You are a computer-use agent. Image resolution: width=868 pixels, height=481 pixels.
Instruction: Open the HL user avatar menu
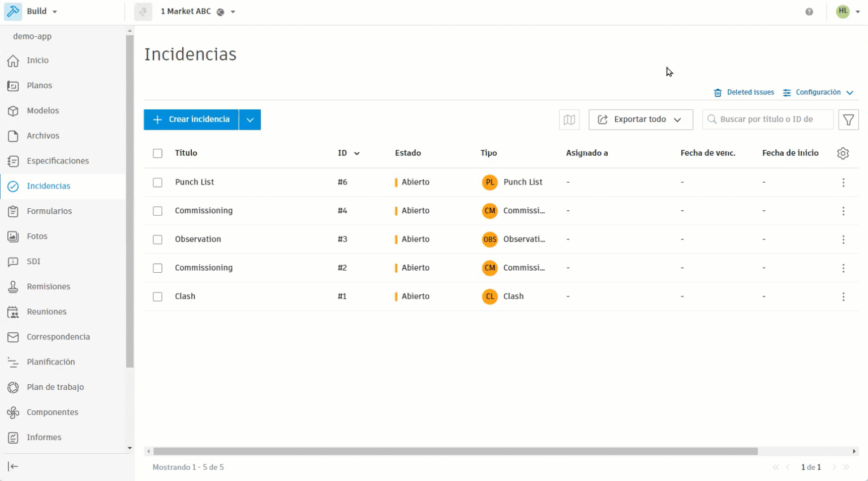click(x=843, y=11)
